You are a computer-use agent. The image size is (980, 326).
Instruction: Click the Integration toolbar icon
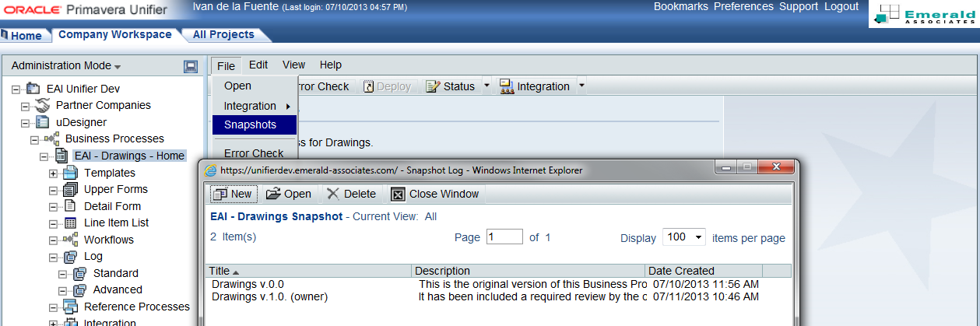506,86
